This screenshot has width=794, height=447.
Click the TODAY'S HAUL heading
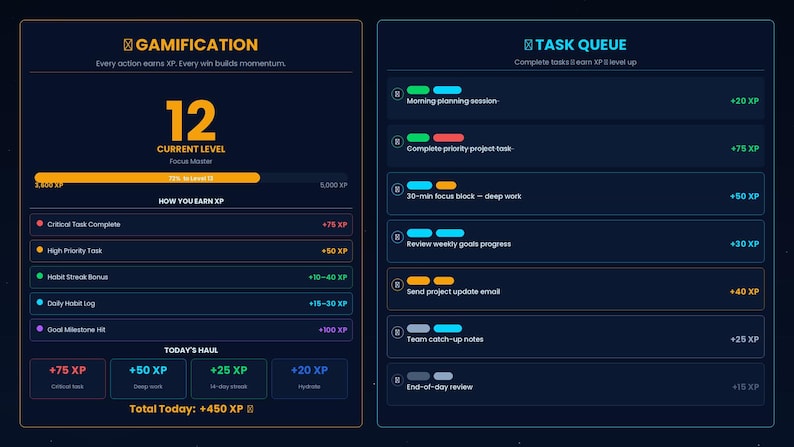click(191, 350)
